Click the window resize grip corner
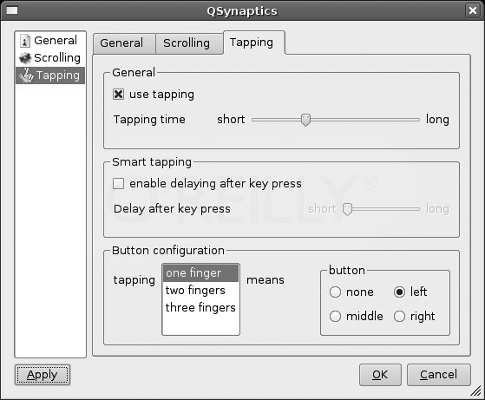 tap(477, 392)
